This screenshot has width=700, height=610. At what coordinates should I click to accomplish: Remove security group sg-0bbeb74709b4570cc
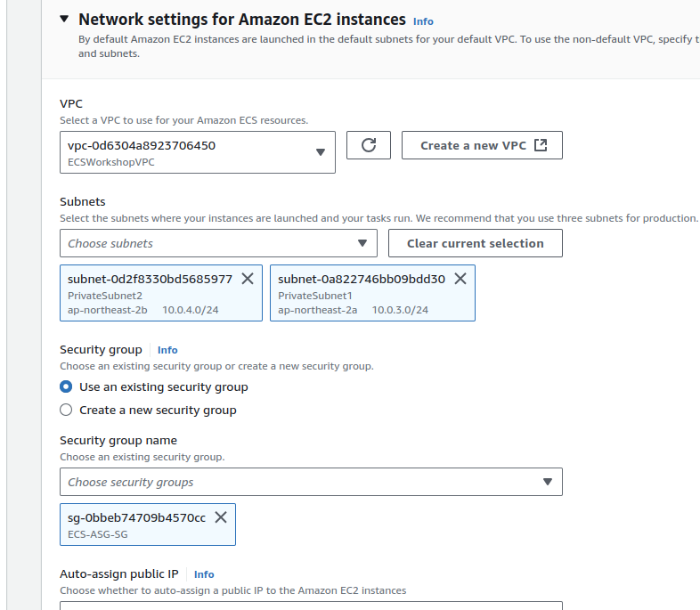(221, 517)
